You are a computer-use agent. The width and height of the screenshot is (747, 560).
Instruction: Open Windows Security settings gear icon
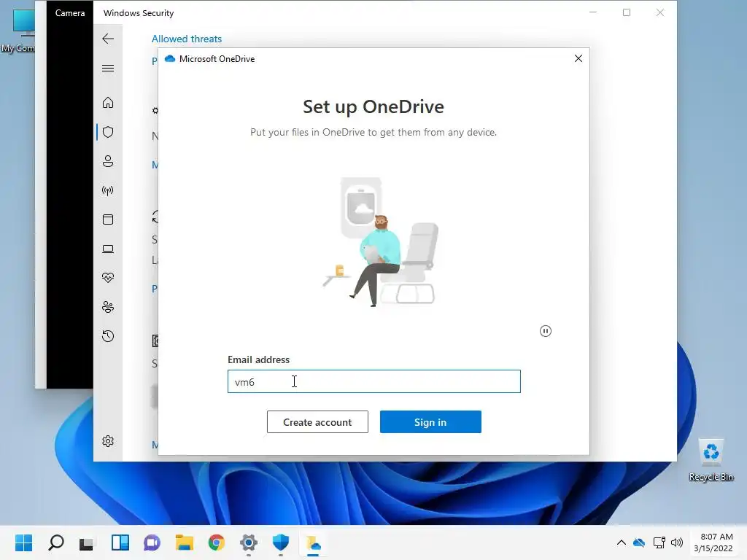click(108, 441)
